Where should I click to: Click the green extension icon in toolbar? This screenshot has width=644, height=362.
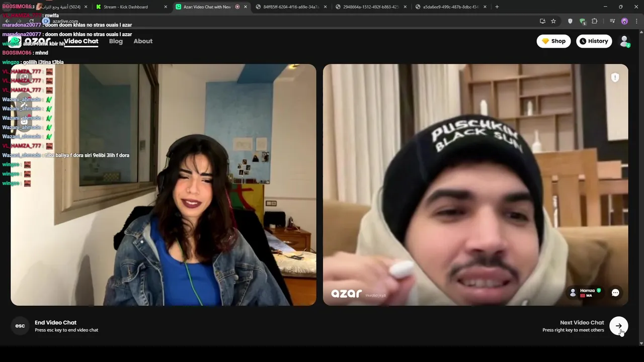point(582,21)
